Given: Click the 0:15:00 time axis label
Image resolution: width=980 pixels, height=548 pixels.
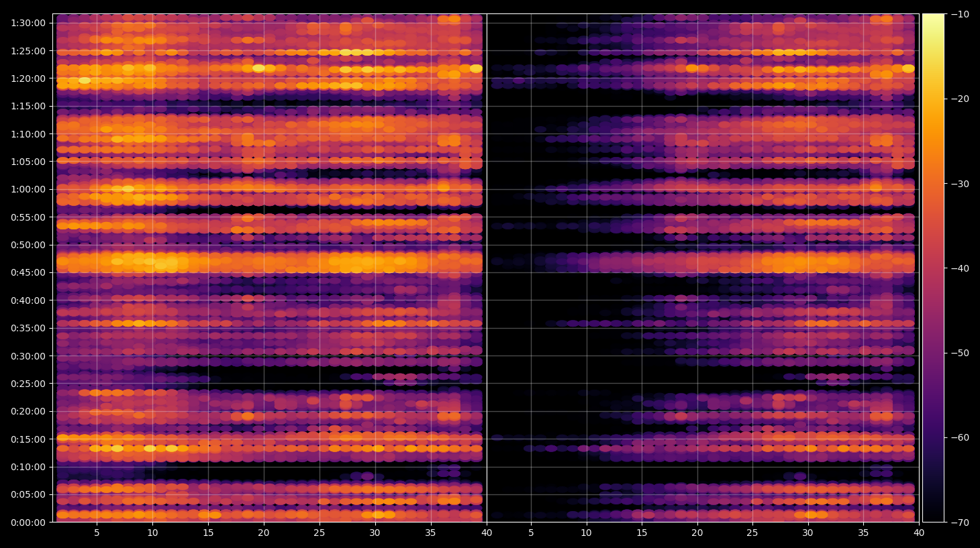Looking at the screenshot, I should click(28, 439).
